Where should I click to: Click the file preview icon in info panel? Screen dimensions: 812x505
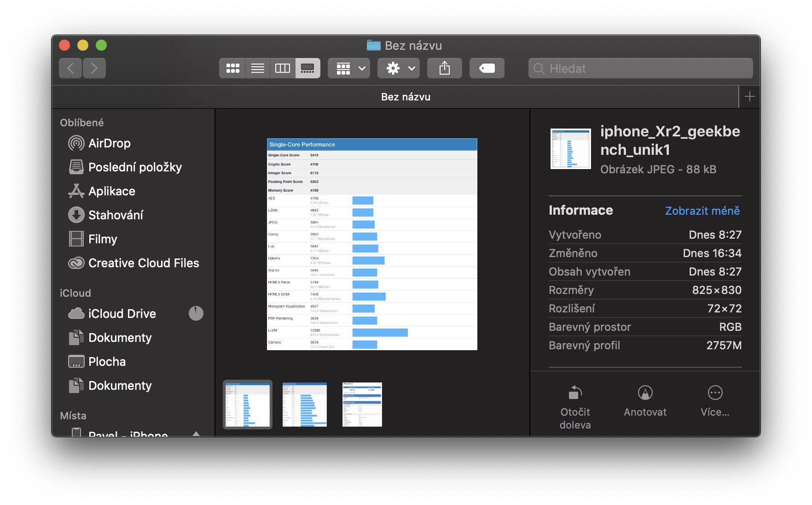pyautogui.click(x=571, y=149)
